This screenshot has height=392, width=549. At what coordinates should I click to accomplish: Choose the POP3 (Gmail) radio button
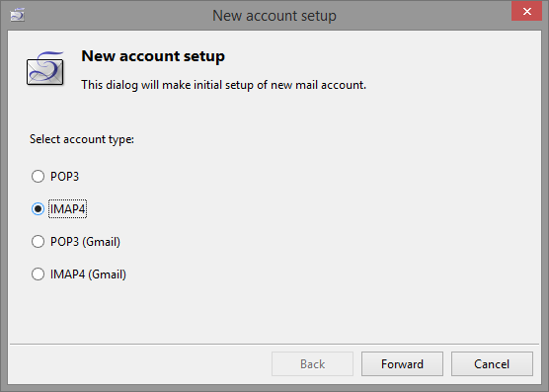tap(38, 242)
